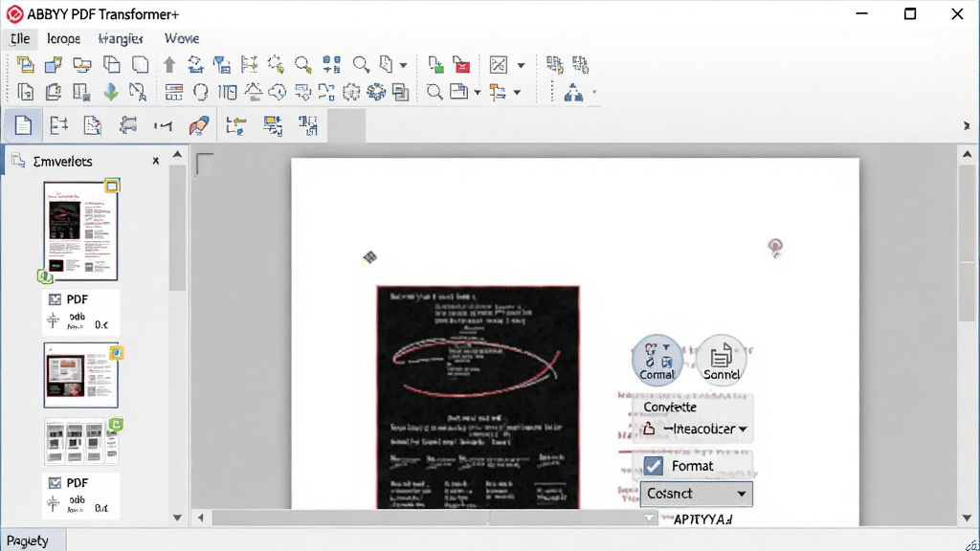Click the page with green arrow icon
Screen dimensions: 980x551
click(x=435, y=64)
